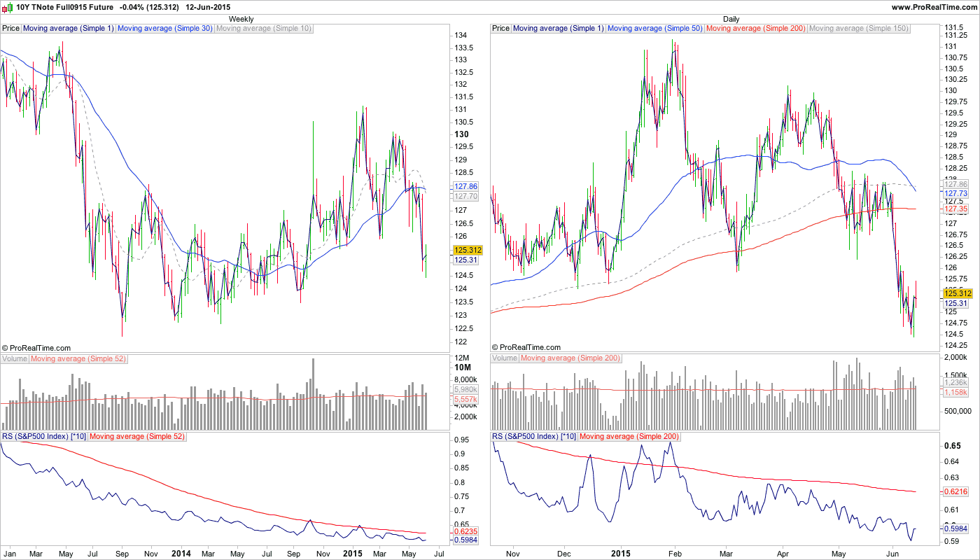Click the 125.31 value tag on Daily chart
980x560 pixels.
pyautogui.click(x=956, y=303)
